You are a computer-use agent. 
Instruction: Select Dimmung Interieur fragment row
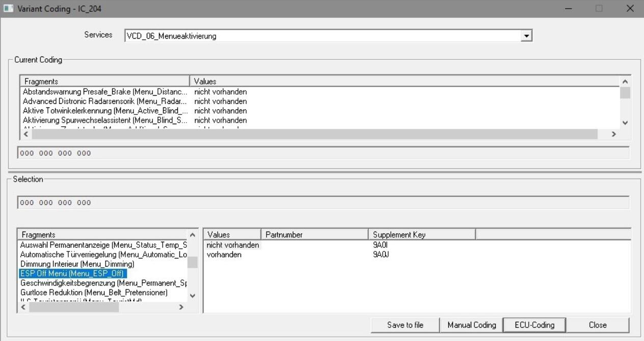77,264
